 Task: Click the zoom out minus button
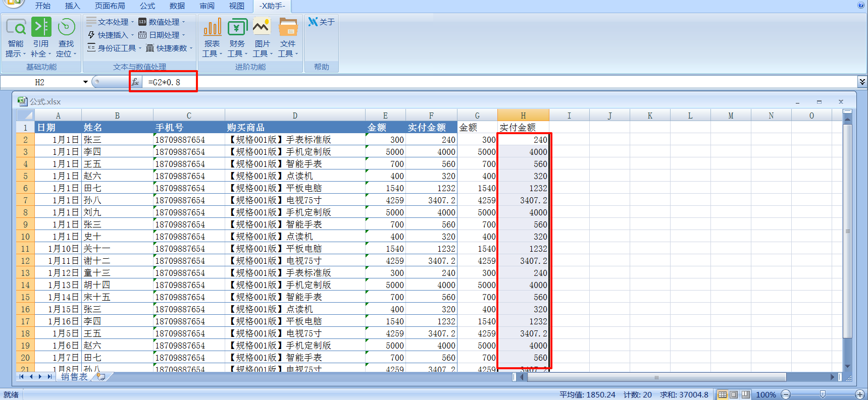click(x=786, y=394)
